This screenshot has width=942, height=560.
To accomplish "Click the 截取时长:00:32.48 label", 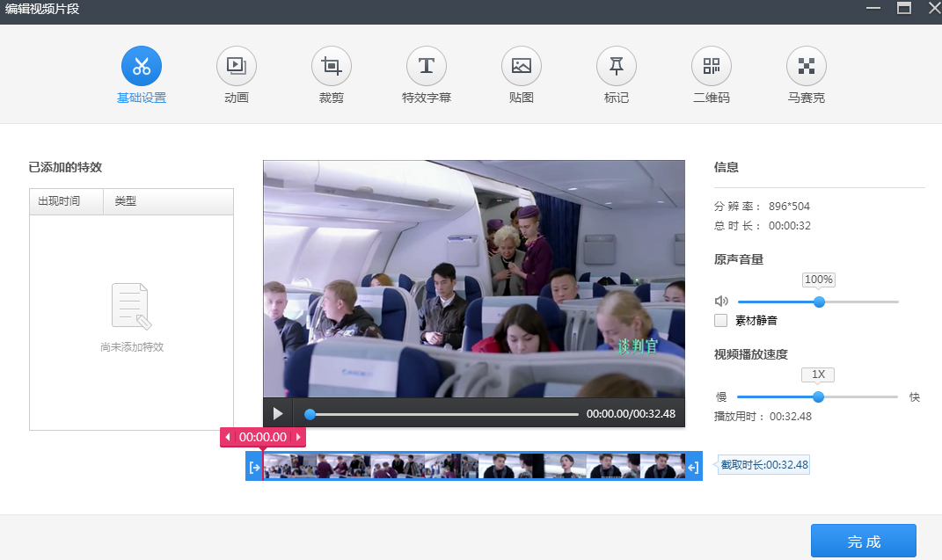I will pyautogui.click(x=764, y=464).
